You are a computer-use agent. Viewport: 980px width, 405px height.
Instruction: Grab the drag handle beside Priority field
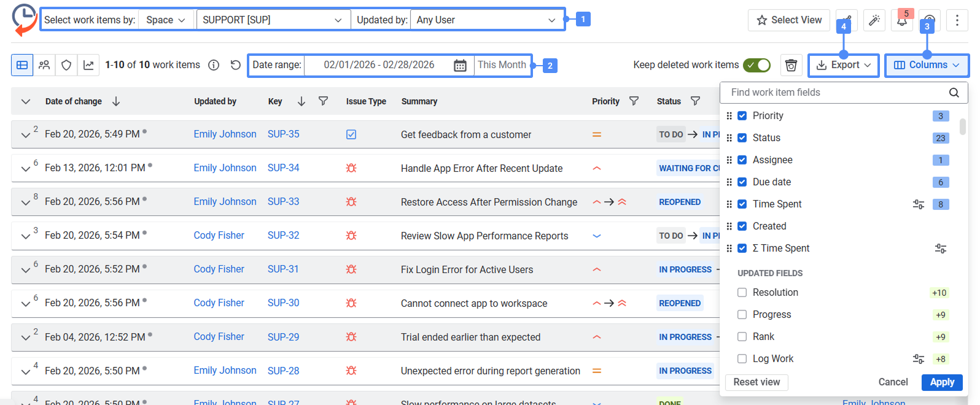click(729, 116)
